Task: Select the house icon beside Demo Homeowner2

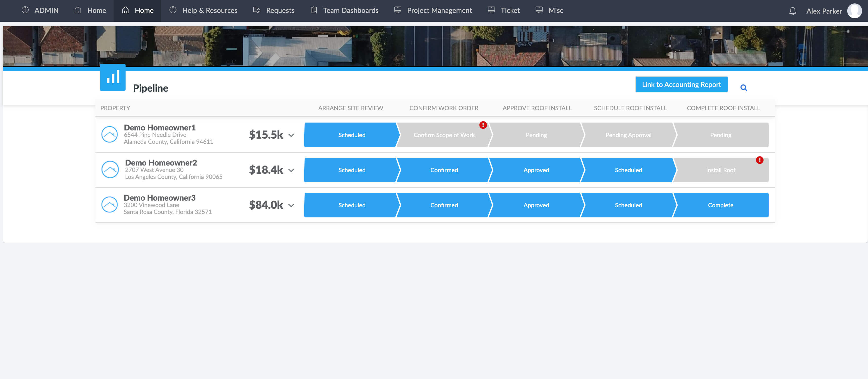Action: [x=109, y=169]
